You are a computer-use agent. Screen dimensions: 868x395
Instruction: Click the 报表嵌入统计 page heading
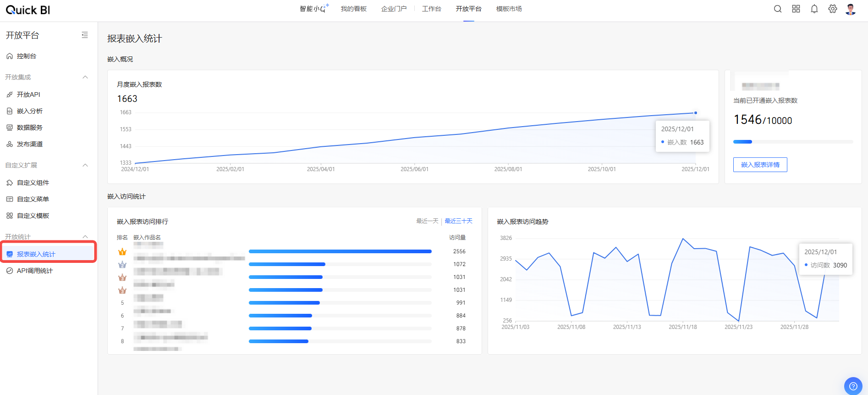point(134,39)
